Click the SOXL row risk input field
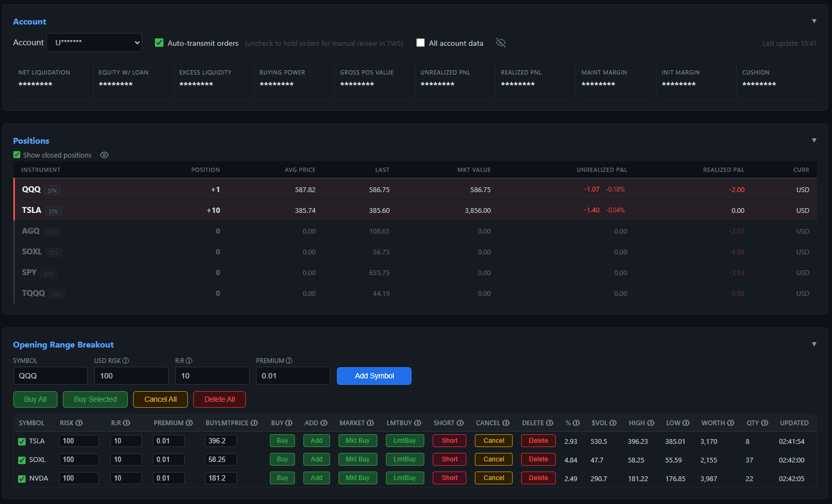Viewport: 832px width, 504px height. 79,459
